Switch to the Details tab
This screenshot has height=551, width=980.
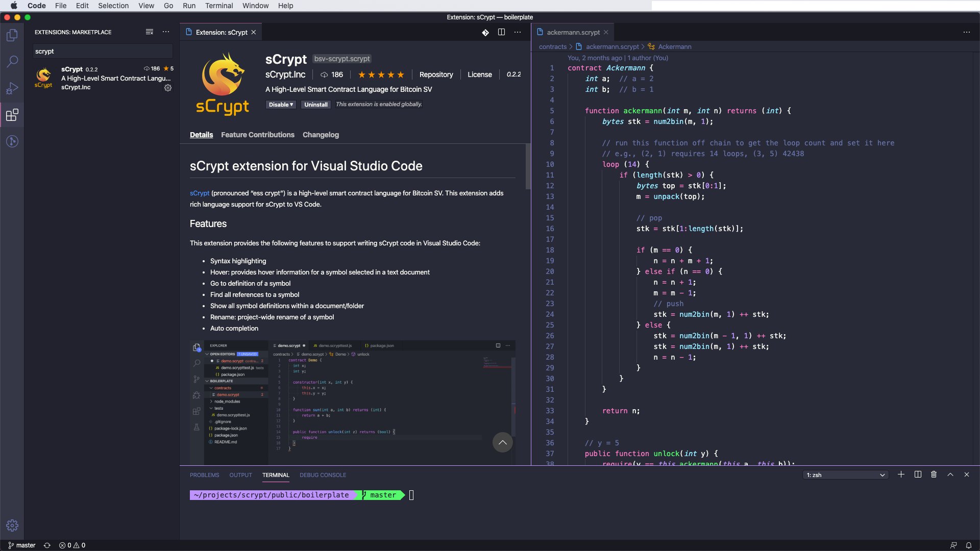(x=201, y=135)
